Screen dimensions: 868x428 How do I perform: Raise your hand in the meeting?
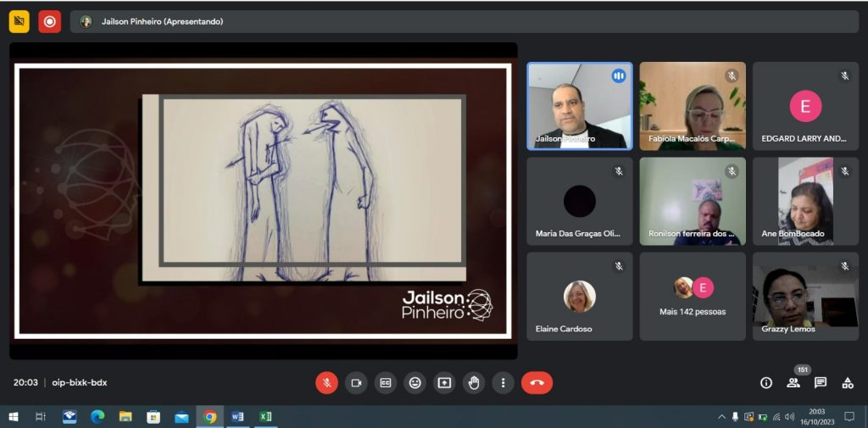click(474, 383)
